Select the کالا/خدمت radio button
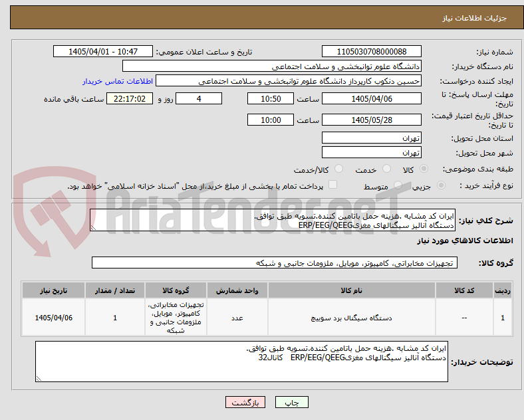Viewport: 524px width, 420px height. [x=339, y=169]
